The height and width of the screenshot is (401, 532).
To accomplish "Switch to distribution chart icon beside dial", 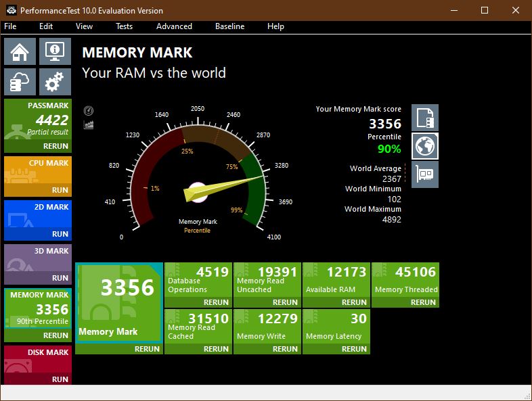I will [89, 125].
